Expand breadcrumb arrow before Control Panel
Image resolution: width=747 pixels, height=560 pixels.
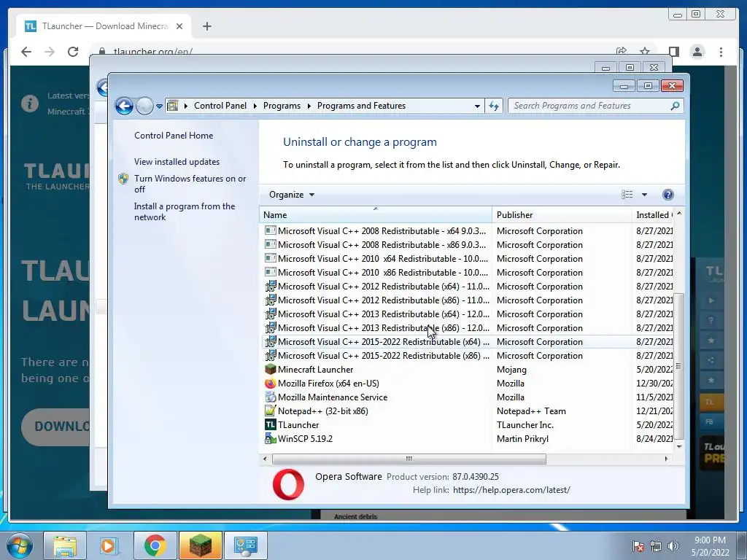tap(186, 106)
